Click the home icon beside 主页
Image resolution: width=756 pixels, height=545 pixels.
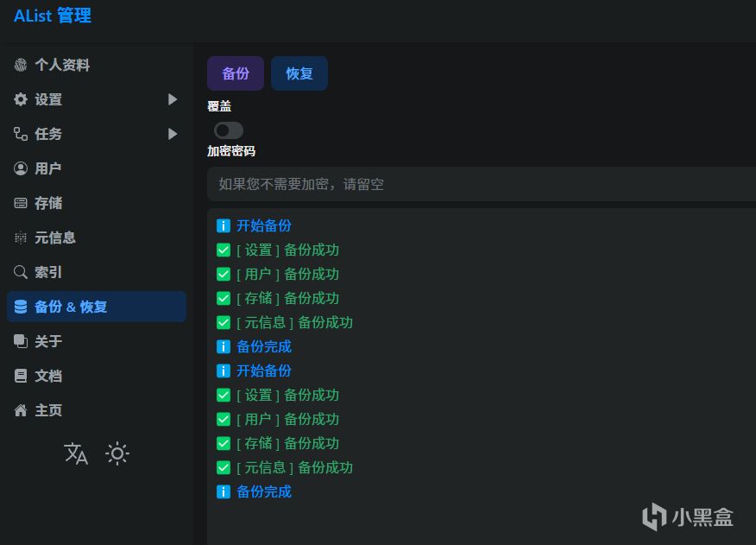tap(21, 410)
